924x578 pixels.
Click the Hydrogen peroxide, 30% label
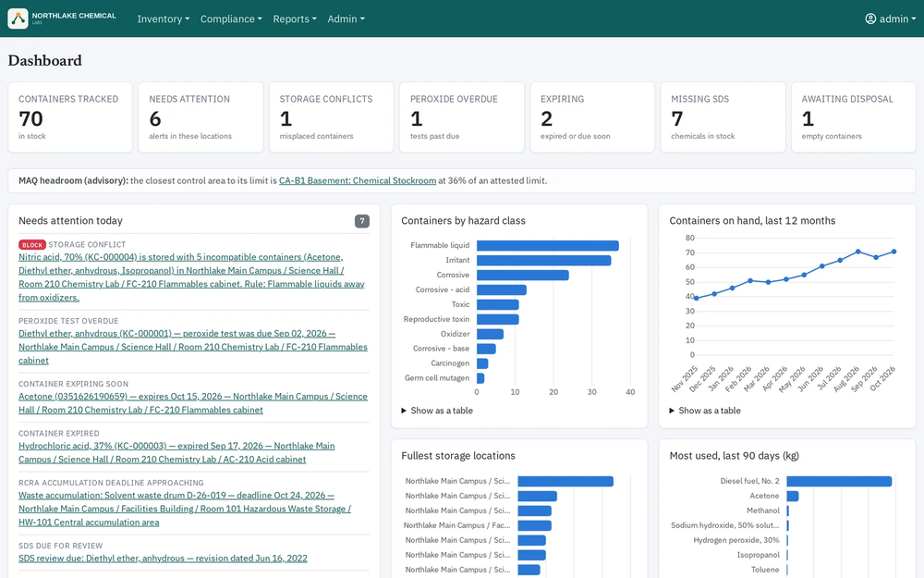pos(736,540)
